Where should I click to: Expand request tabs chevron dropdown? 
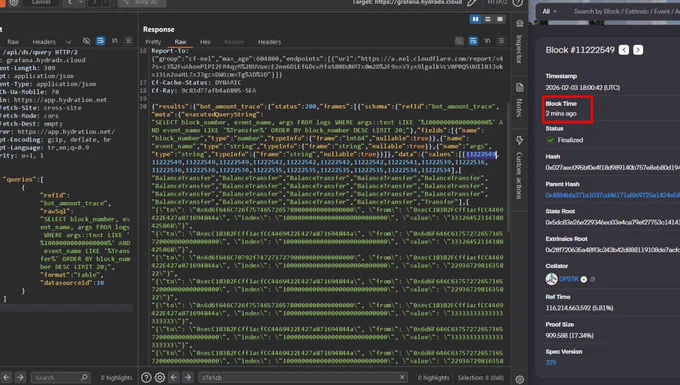(68, 42)
